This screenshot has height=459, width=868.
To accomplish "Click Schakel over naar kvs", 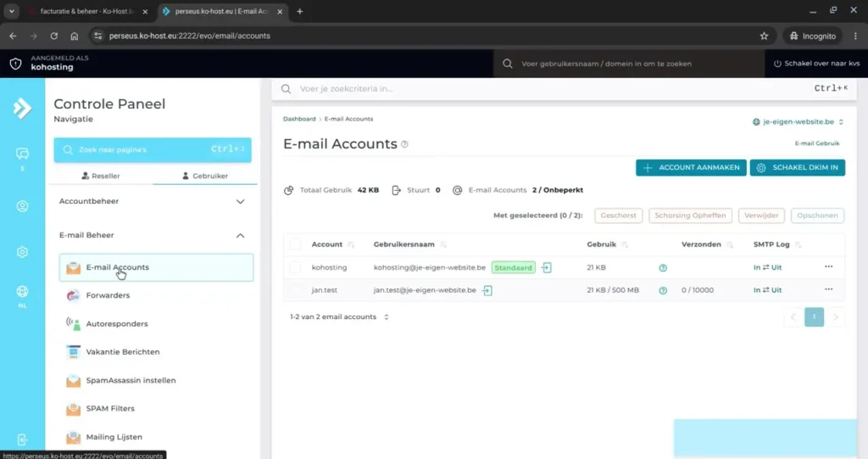I will click(816, 63).
